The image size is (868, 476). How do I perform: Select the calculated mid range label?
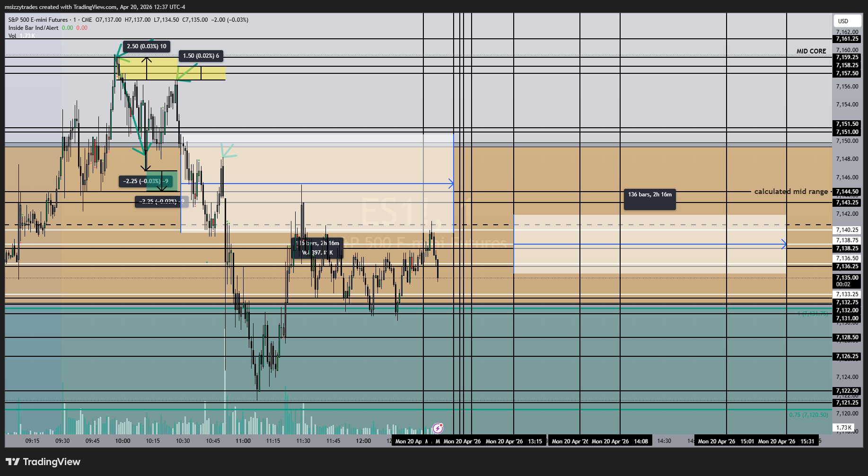pyautogui.click(x=791, y=192)
